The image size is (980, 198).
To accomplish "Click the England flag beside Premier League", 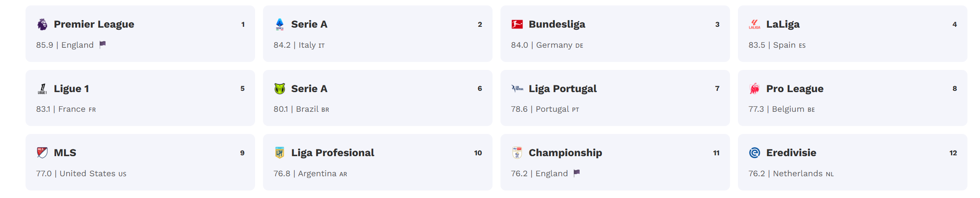I will [103, 44].
